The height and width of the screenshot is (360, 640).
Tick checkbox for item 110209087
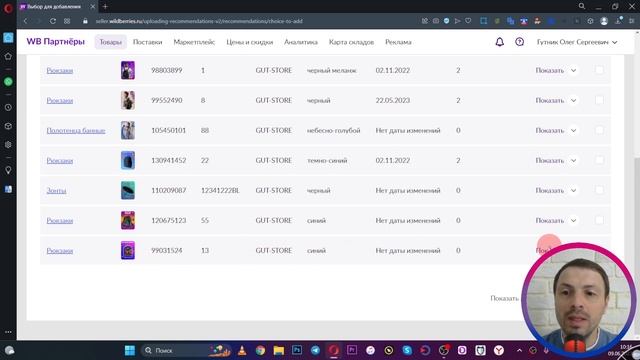[x=599, y=190]
